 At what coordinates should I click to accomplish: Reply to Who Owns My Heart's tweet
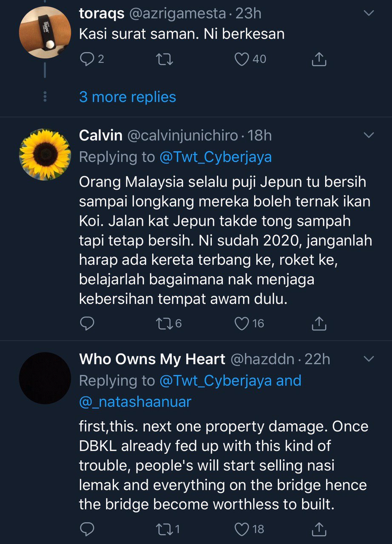pyautogui.click(x=87, y=529)
